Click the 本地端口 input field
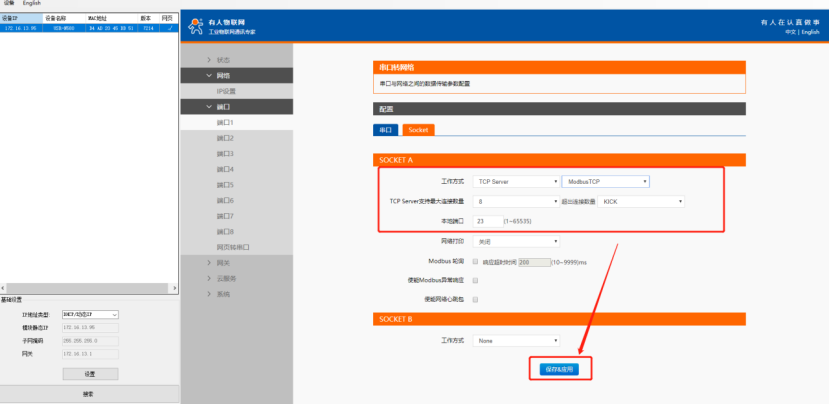This screenshot has width=830, height=404. pos(487,221)
